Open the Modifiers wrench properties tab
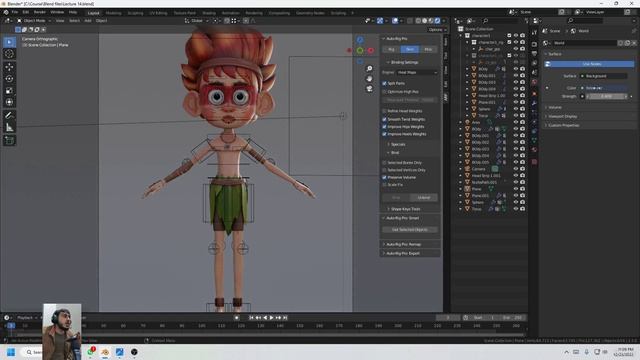The image size is (640, 360). tap(534, 103)
